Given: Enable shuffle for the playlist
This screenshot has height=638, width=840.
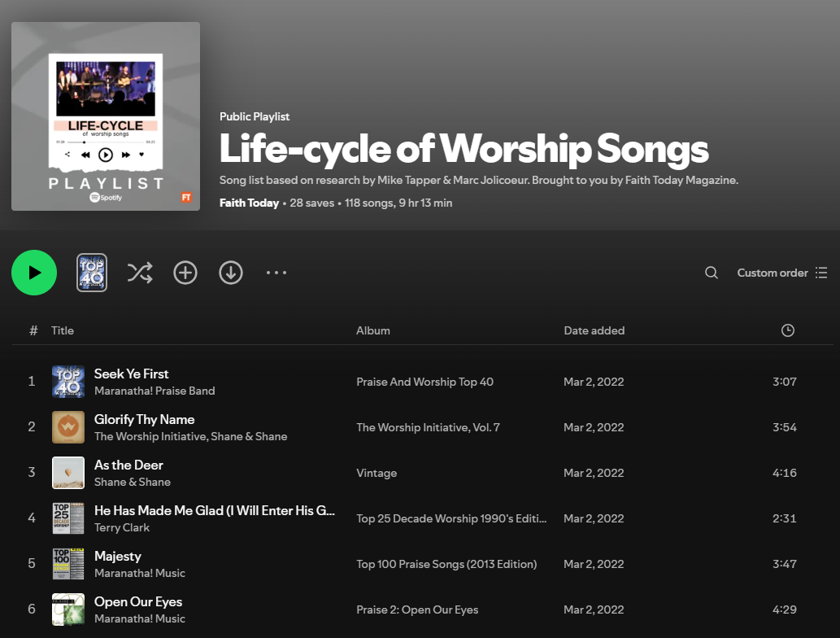Looking at the screenshot, I should (140, 273).
